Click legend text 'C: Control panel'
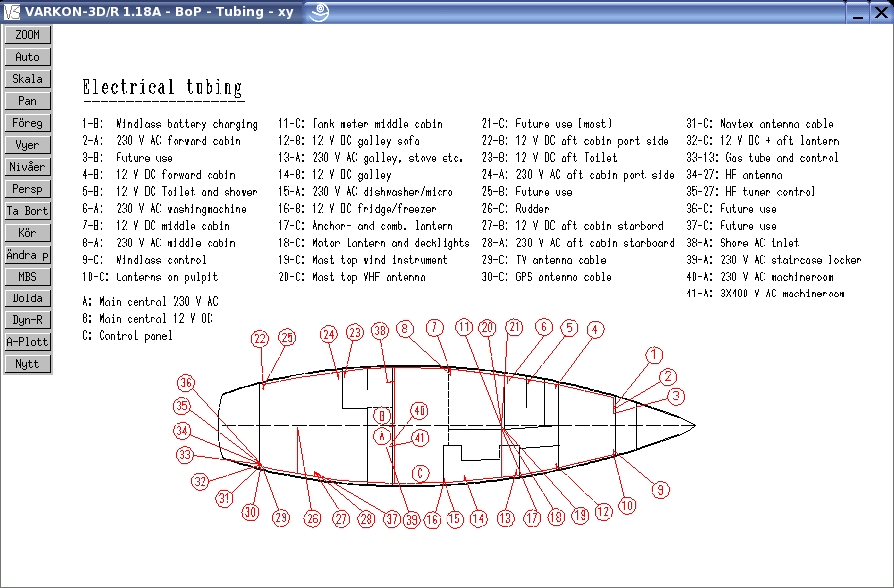Image resolution: width=894 pixels, height=588 pixels. 127,336
